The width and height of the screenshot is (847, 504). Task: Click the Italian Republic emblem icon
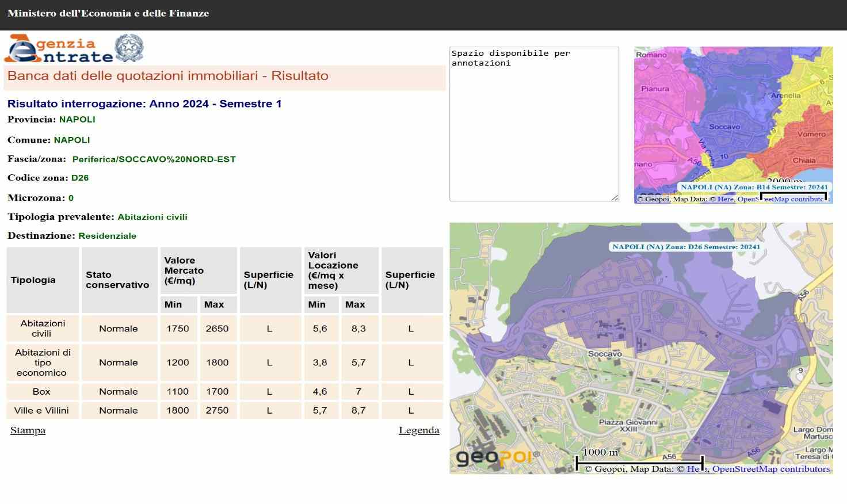point(129,48)
